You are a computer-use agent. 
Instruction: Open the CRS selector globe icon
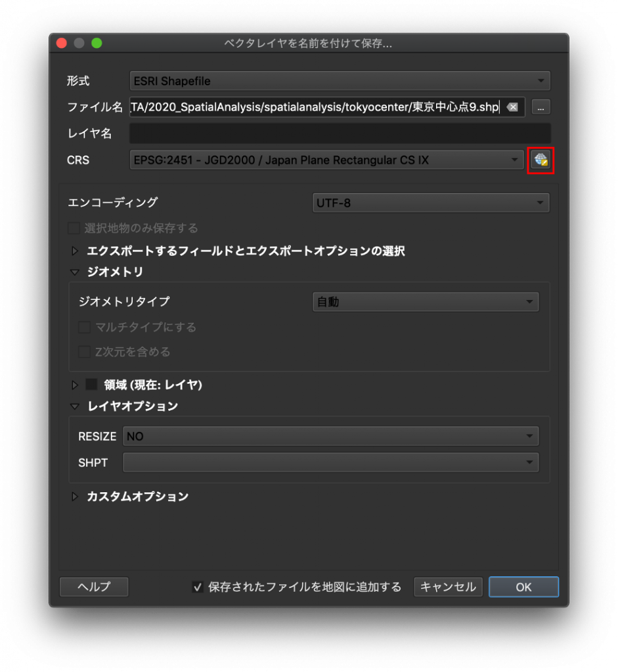click(x=541, y=160)
